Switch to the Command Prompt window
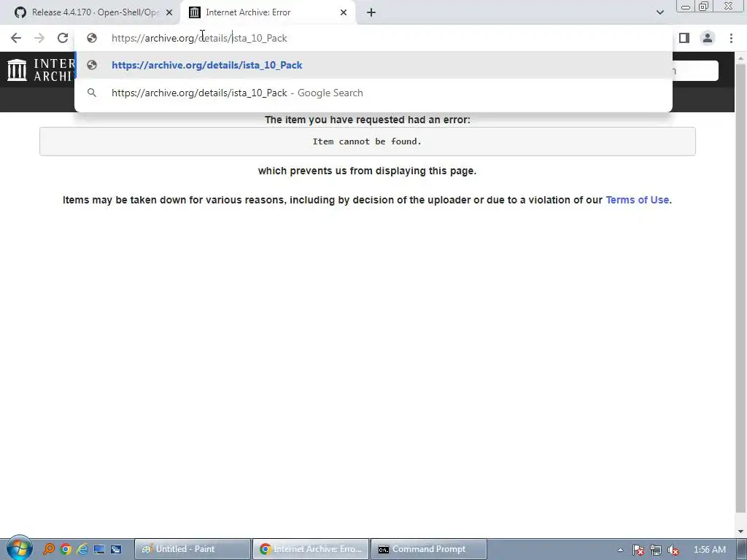747x560 pixels. 429,549
